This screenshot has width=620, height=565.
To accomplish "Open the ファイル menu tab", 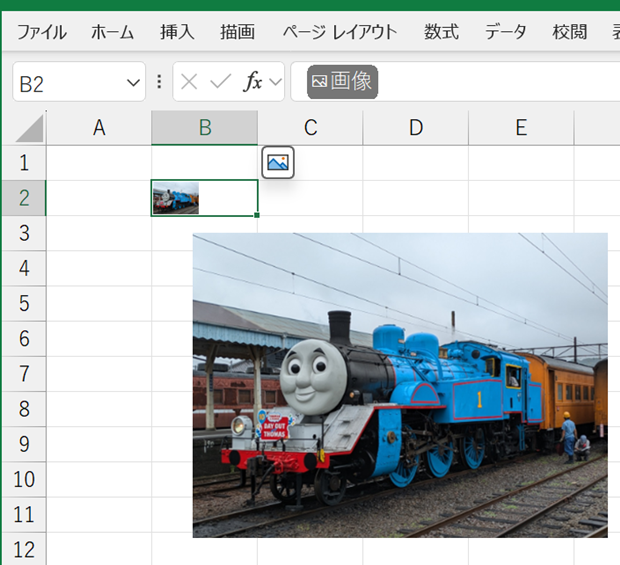I will (42, 32).
